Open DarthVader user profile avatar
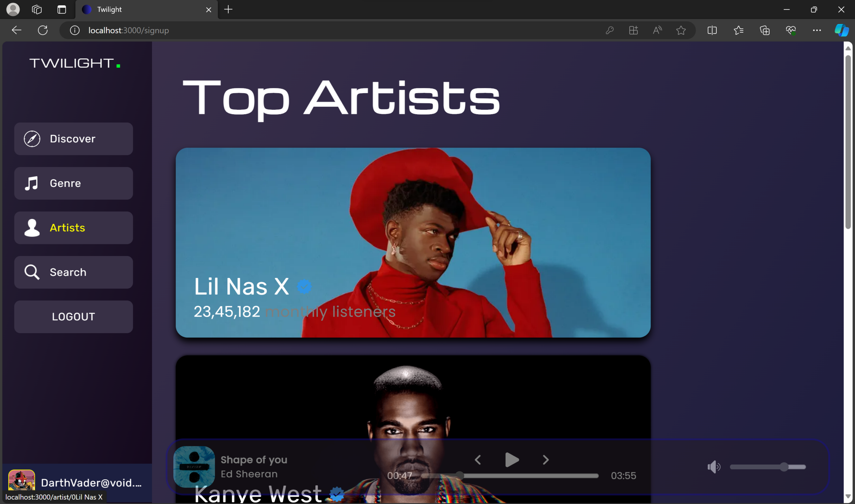Screen dimensions: 855x504 (21, 480)
